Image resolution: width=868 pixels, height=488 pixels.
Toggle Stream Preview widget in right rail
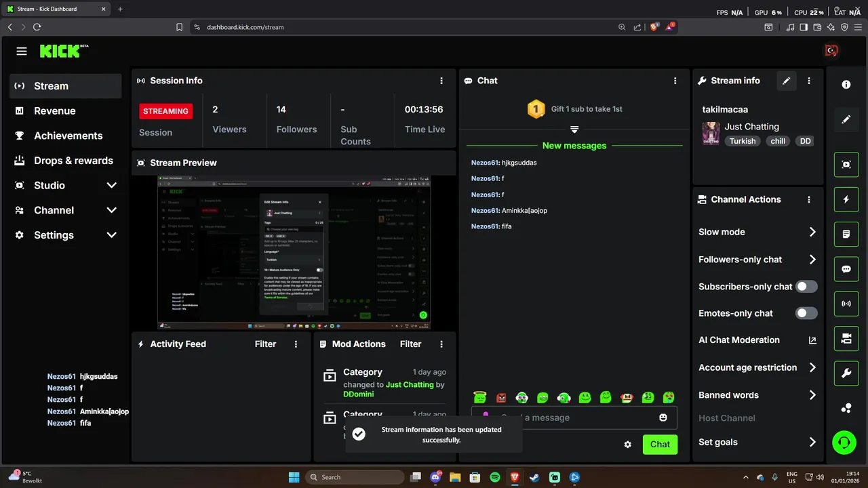click(x=846, y=165)
